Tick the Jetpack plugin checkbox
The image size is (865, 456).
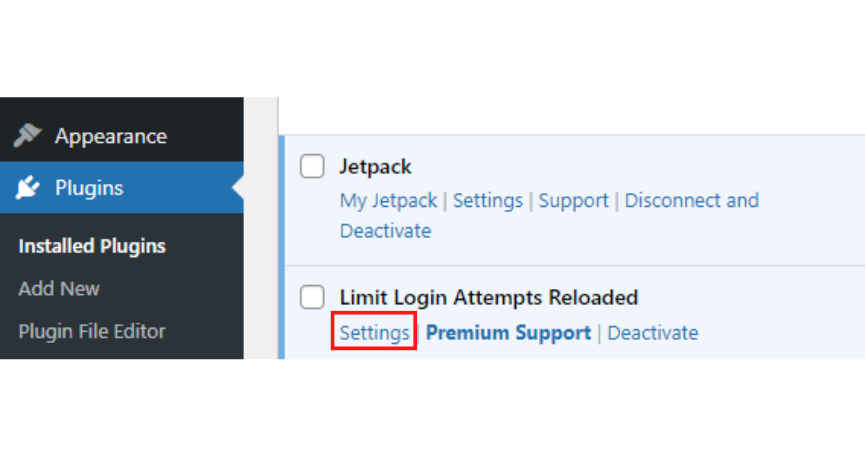[x=312, y=167]
